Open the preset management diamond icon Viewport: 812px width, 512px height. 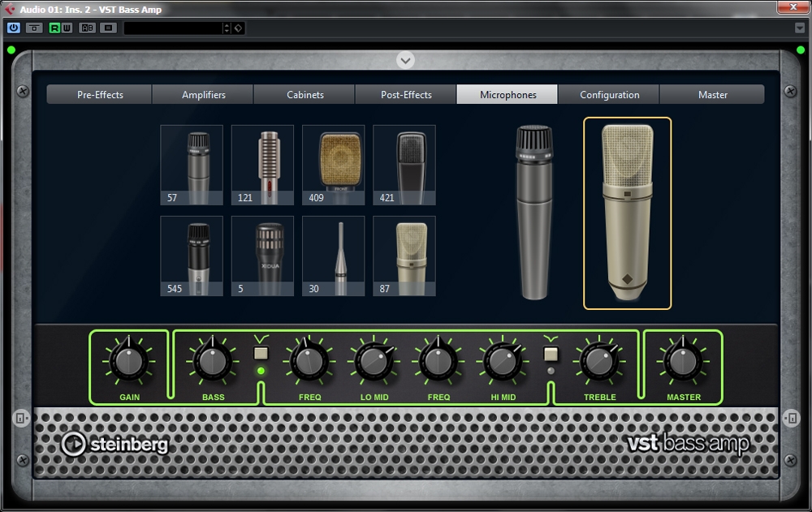point(238,28)
